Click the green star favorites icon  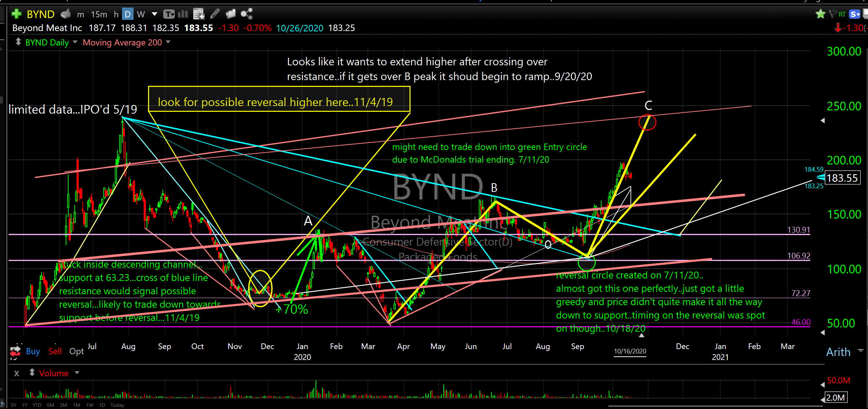pyautogui.click(x=820, y=14)
